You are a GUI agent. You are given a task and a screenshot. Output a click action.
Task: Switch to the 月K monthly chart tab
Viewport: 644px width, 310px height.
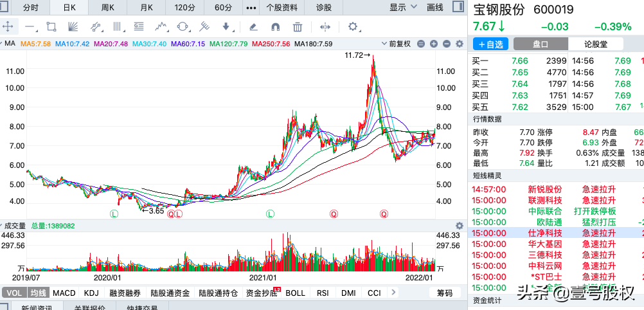(146, 8)
